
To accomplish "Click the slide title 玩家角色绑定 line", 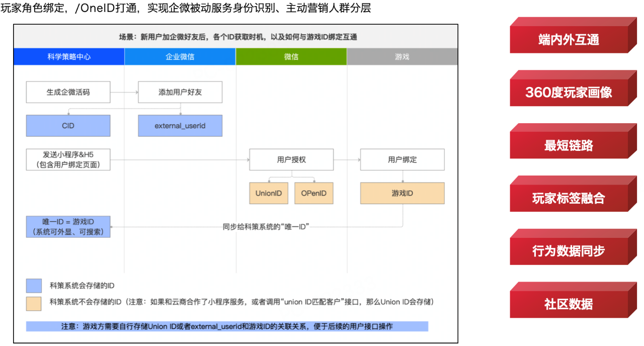I will [x=186, y=8].
